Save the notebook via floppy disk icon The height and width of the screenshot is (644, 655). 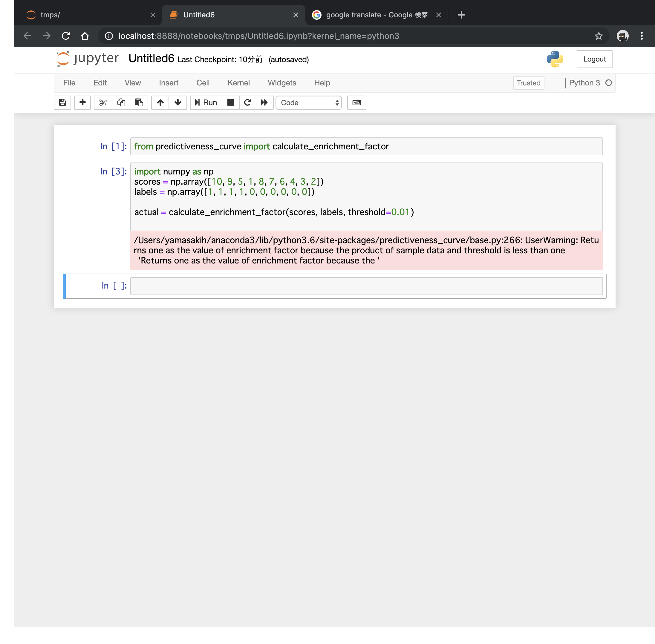point(62,102)
